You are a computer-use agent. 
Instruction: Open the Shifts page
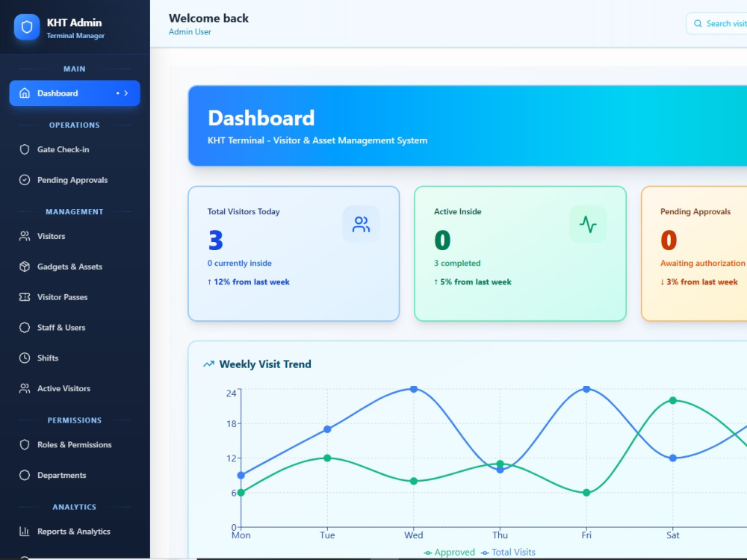coord(75,358)
